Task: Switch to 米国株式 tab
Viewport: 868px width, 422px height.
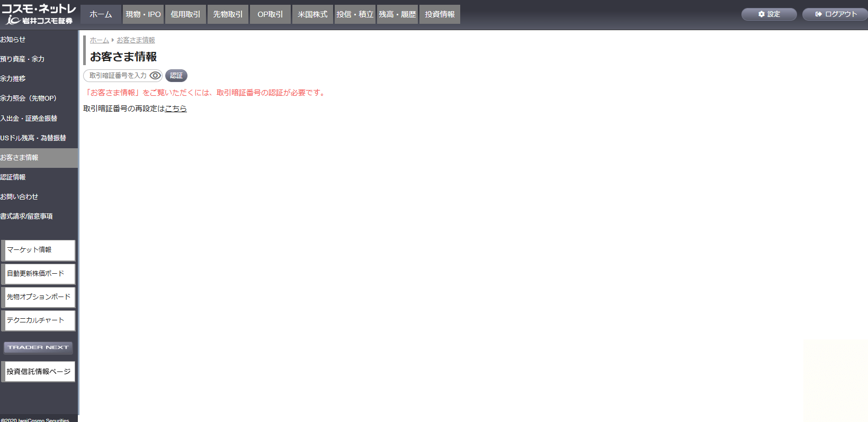Action: tap(312, 14)
